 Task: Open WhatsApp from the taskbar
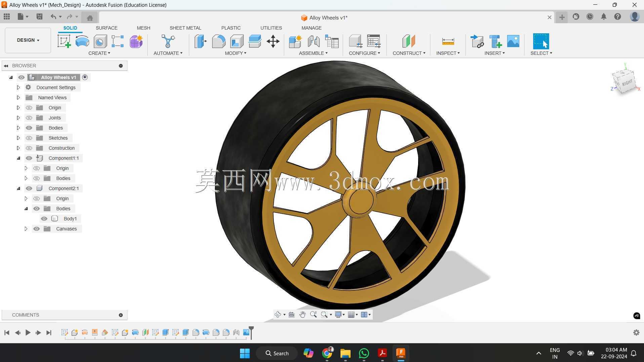pos(364,353)
